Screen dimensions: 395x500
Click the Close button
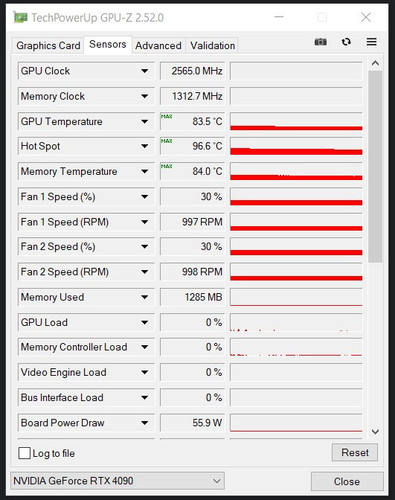347,481
